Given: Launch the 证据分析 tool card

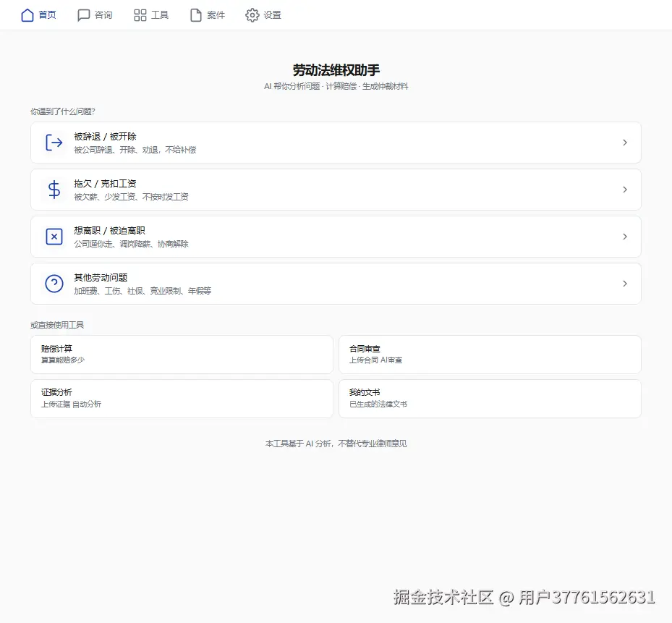Looking at the screenshot, I should [x=182, y=399].
